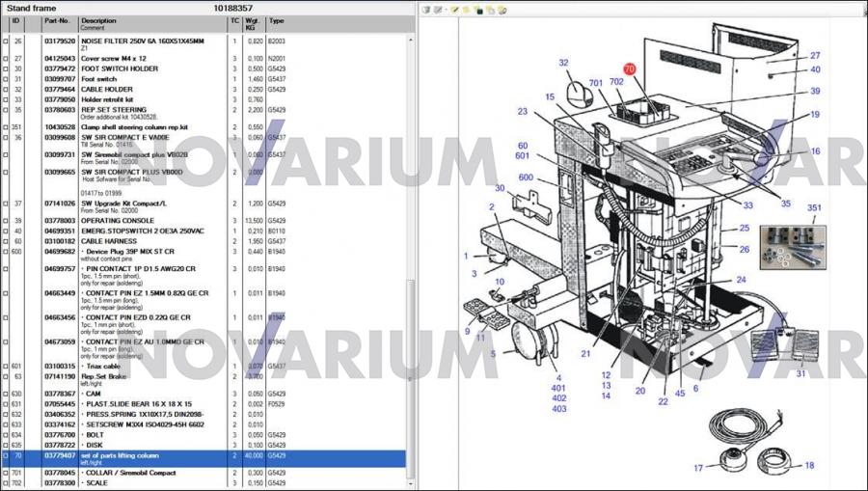Select the Foot switch row 03099707
868x491 pixels.
click(x=145, y=79)
